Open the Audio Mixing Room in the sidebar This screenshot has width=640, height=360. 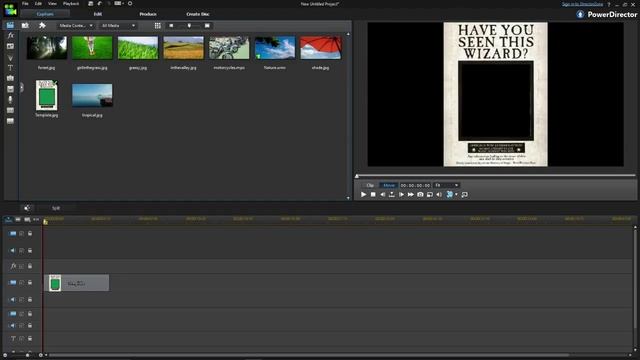click(x=11, y=89)
